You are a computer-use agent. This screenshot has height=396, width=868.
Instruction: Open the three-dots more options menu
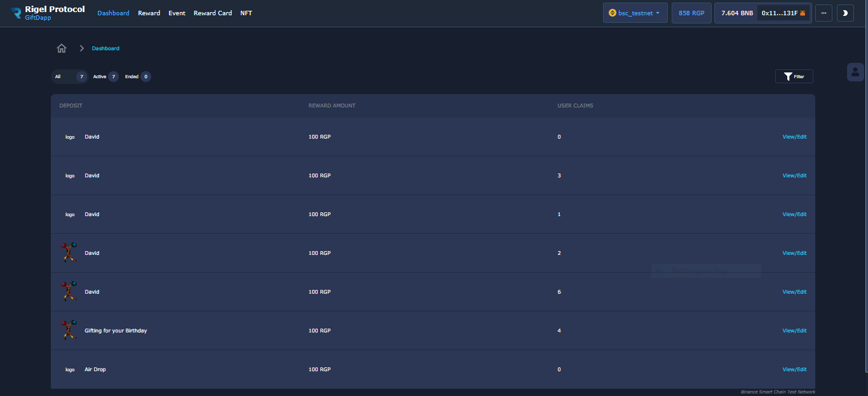(x=824, y=13)
